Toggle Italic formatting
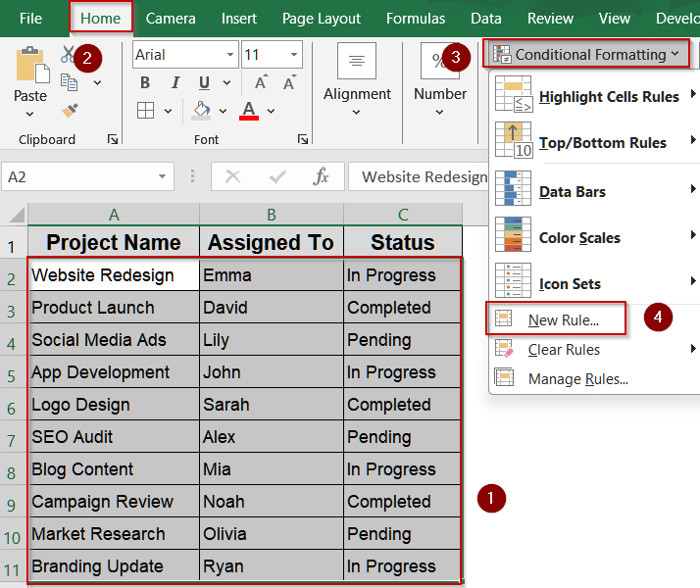Screen dimensions: 700x588 pyautogui.click(x=175, y=82)
